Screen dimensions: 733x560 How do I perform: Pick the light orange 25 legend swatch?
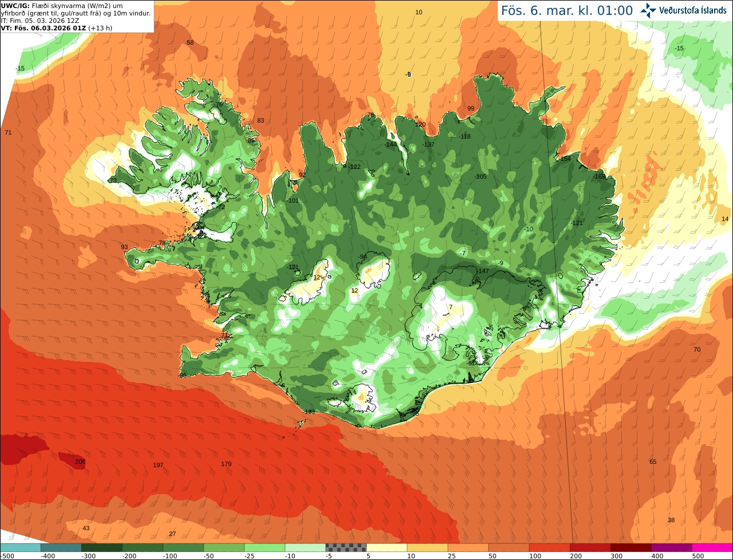point(468,547)
